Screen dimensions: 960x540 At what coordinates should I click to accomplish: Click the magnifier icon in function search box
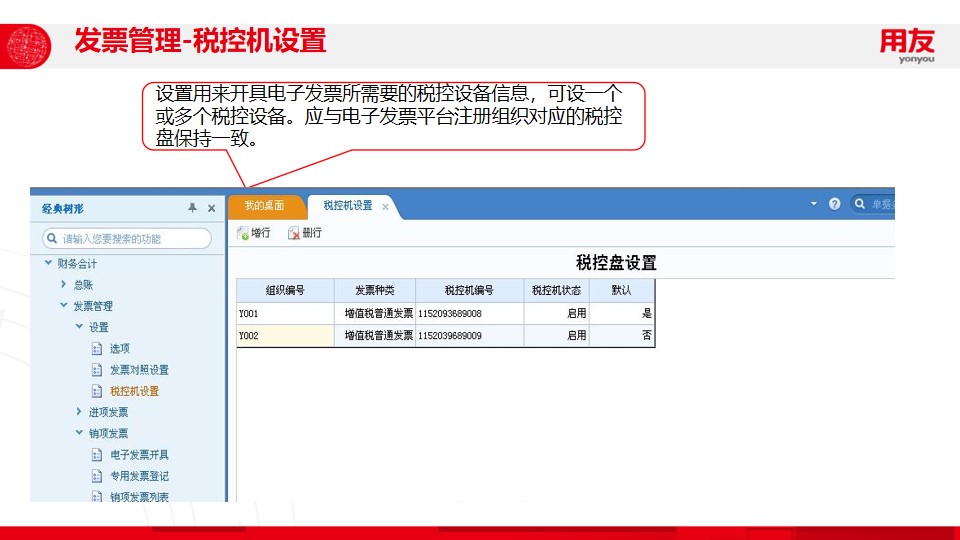[x=51, y=239]
